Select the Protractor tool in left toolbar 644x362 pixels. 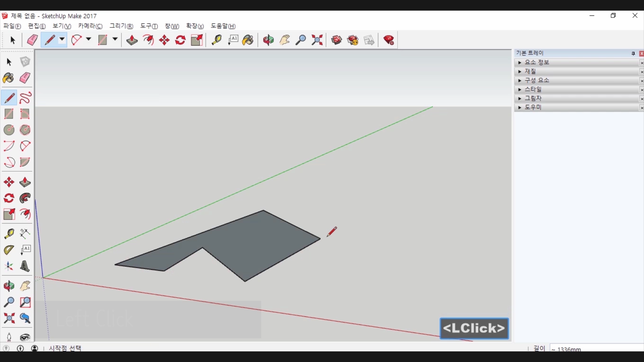coord(9,250)
